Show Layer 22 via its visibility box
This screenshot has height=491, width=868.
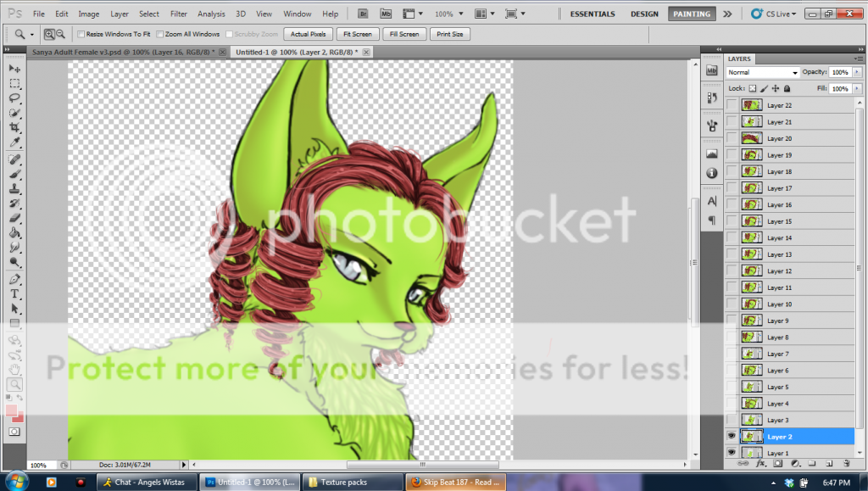pyautogui.click(x=732, y=105)
